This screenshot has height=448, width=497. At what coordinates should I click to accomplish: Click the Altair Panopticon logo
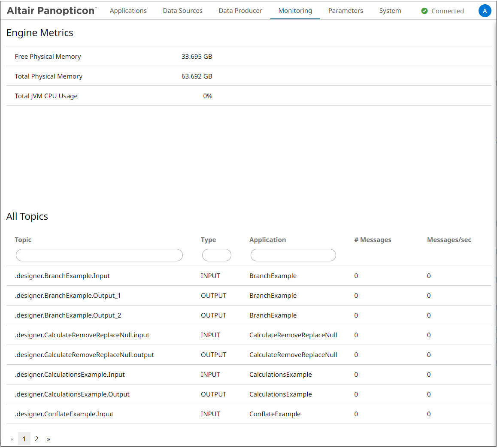point(52,11)
